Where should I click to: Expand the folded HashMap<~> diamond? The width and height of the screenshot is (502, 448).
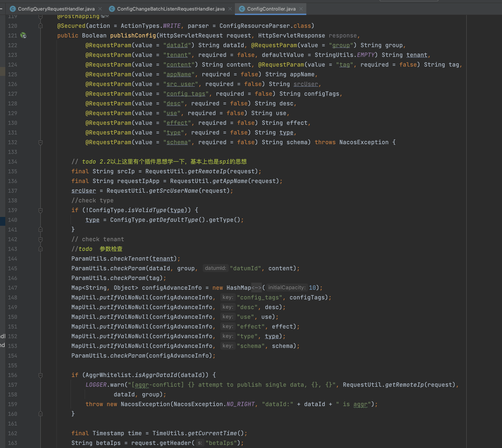[257, 288]
